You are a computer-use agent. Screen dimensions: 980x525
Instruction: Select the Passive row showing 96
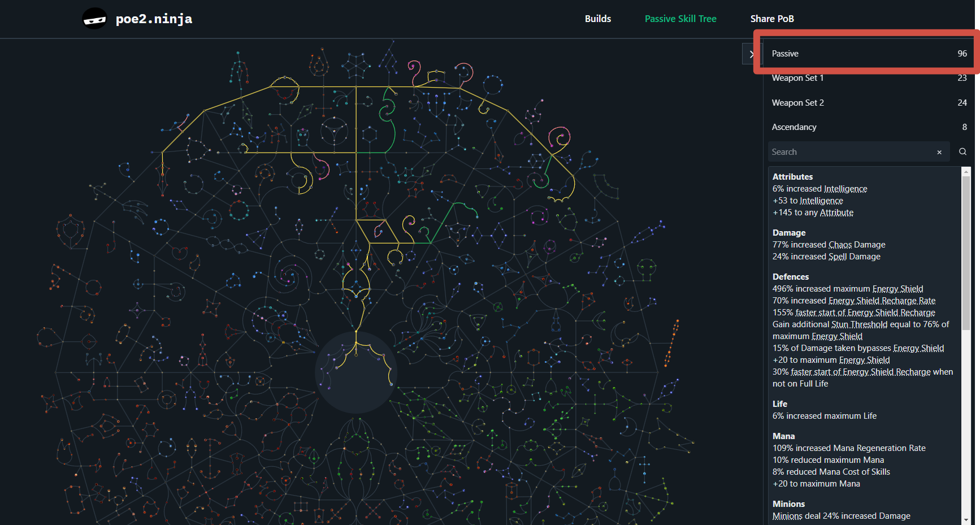(x=869, y=54)
